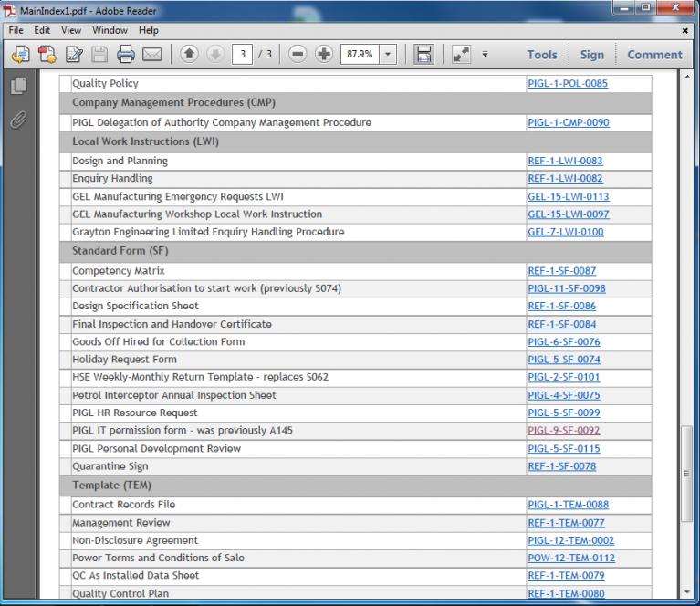The height and width of the screenshot is (606, 700).
Task: Open the REF-1-LWI-0083 link
Action: pos(565,161)
